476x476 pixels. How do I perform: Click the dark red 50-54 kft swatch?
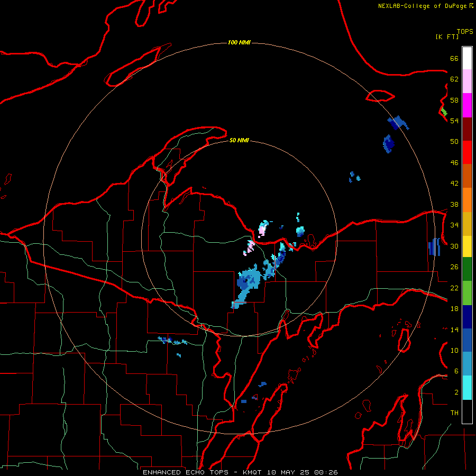pyautogui.click(x=467, y=129)
